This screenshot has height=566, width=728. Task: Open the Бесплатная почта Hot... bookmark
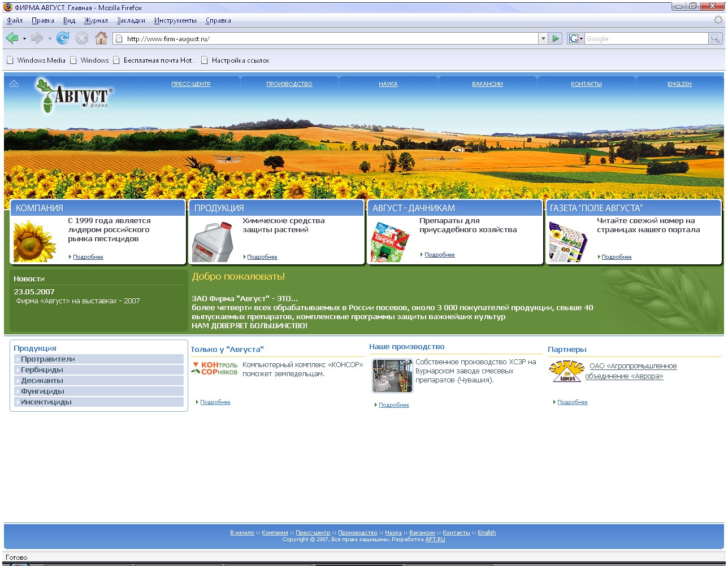(x=155, y=60)
